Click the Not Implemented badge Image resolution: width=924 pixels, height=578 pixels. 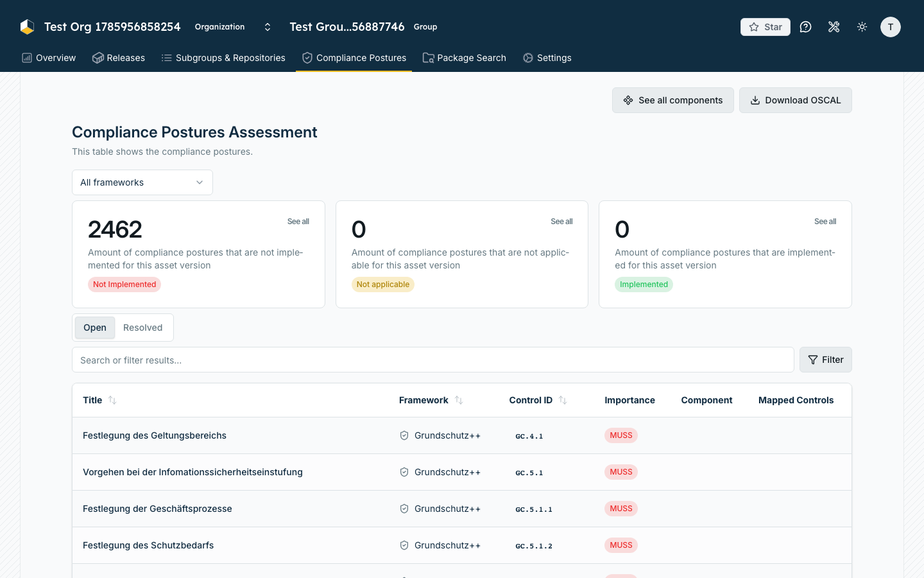click(124, 285)
